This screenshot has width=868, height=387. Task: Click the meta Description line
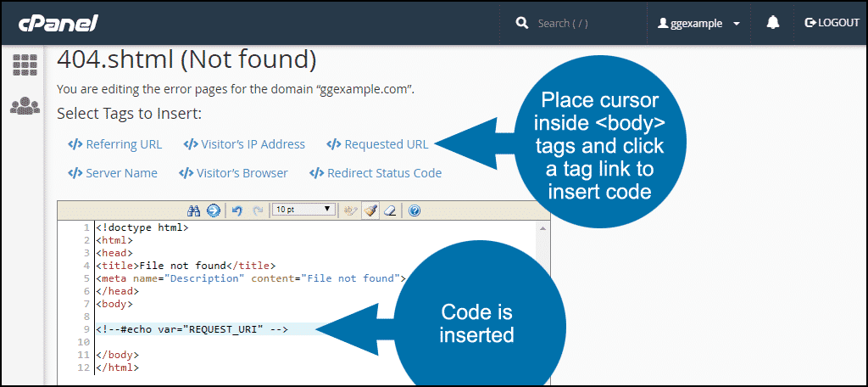point(251,278)
